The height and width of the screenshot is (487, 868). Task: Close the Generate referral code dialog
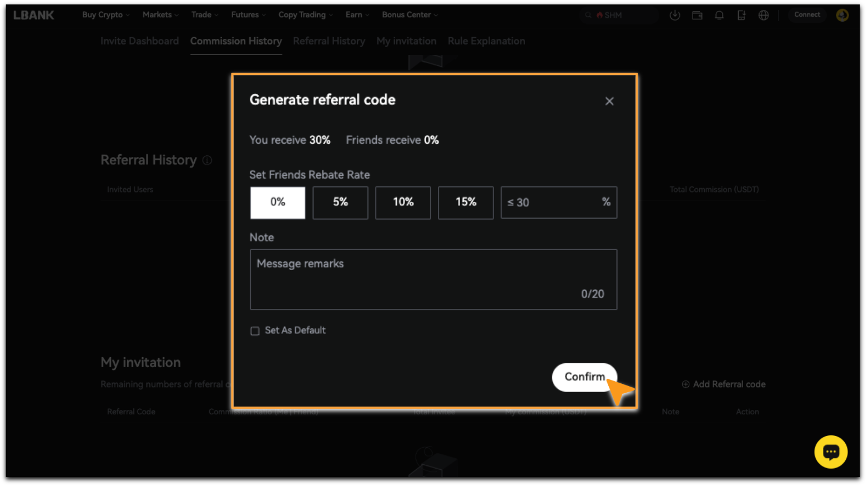[x=609, y=101]
